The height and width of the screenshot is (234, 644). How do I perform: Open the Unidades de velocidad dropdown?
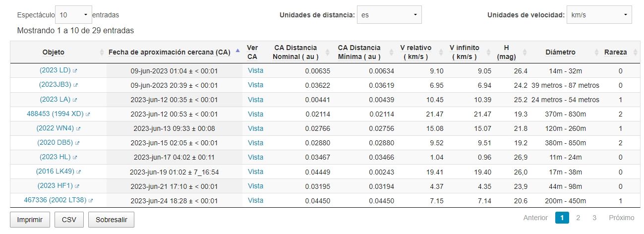pyautogui.click(x=599, y=15)
